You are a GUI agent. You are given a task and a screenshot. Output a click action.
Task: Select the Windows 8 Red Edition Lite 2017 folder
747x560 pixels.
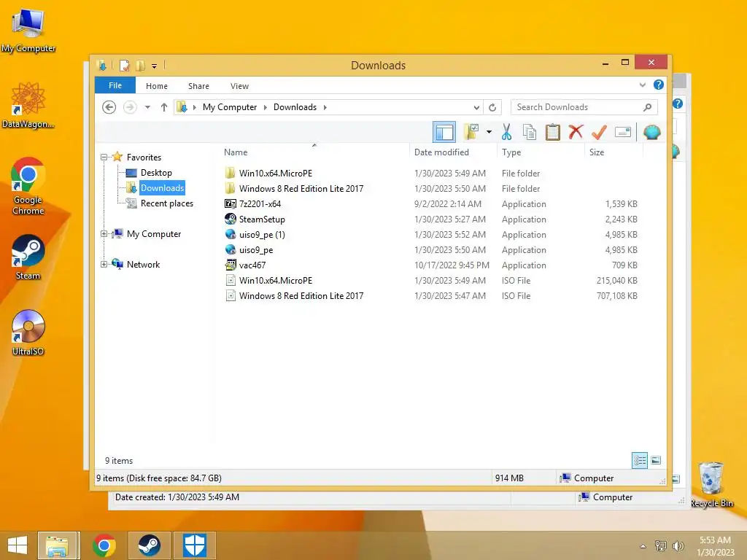[301, 189]
